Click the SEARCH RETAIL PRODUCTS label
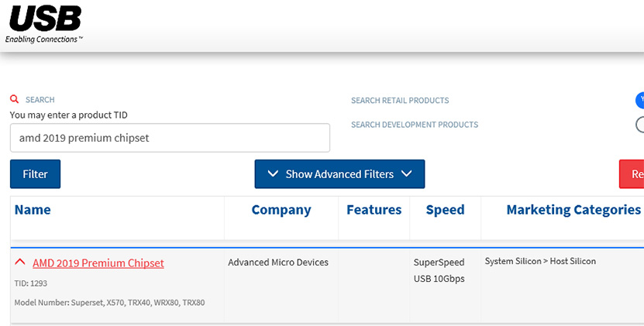Screen dimensions: 644x326 point(400,101)
